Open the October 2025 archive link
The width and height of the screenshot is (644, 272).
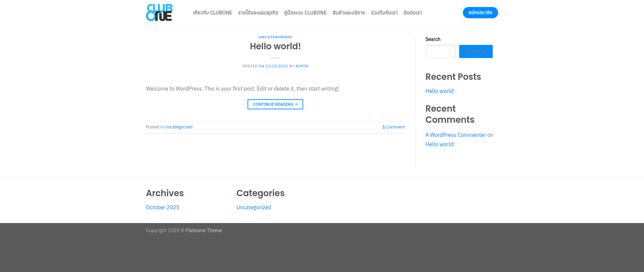coord(163,207)
